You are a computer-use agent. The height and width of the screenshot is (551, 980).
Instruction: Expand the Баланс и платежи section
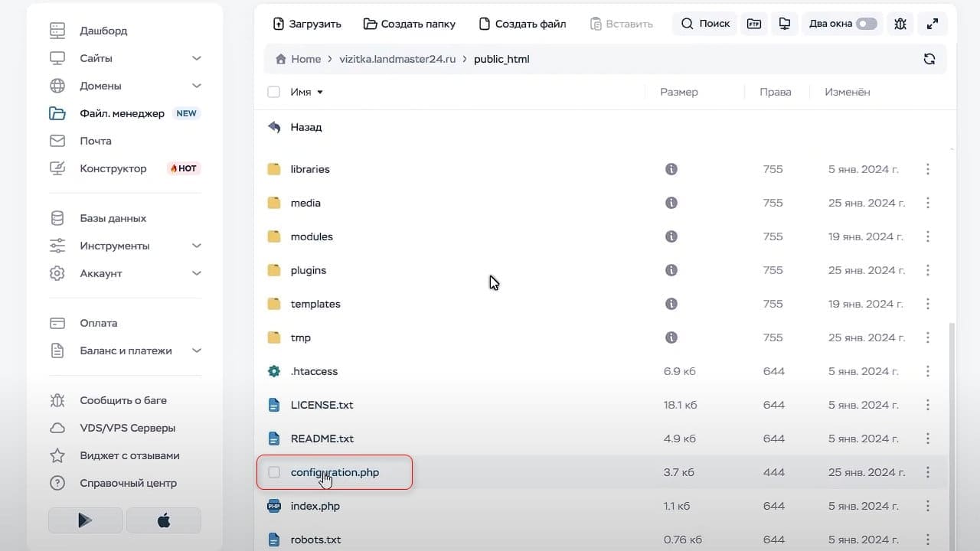click(x=197, y=350)
